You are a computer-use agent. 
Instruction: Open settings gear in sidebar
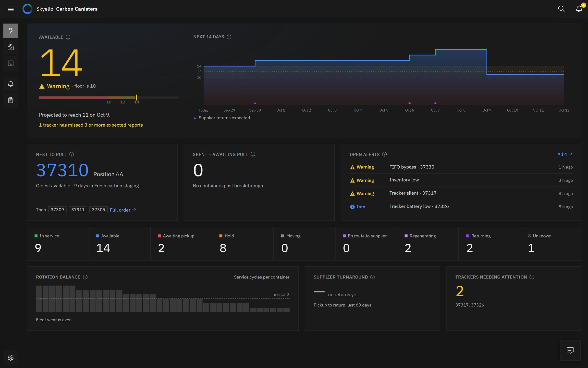click(x=11, y=357)
